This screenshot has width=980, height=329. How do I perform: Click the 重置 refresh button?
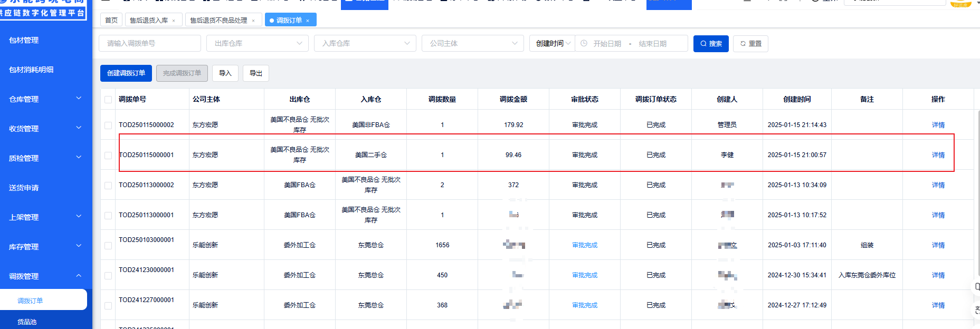pos(750,44)
